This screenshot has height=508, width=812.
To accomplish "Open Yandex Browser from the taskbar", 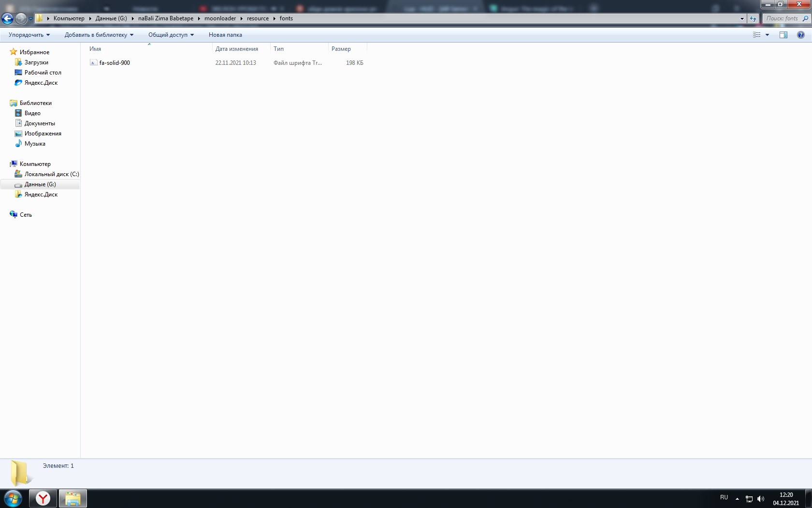I will pyautogui.click(x=43, y=498).
